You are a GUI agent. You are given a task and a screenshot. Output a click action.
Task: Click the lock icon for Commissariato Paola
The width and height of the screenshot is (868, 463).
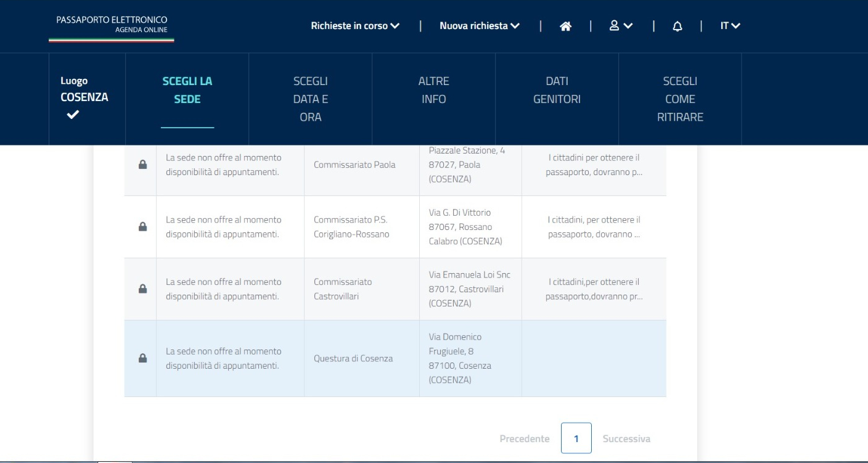click(x=142, y=165)
